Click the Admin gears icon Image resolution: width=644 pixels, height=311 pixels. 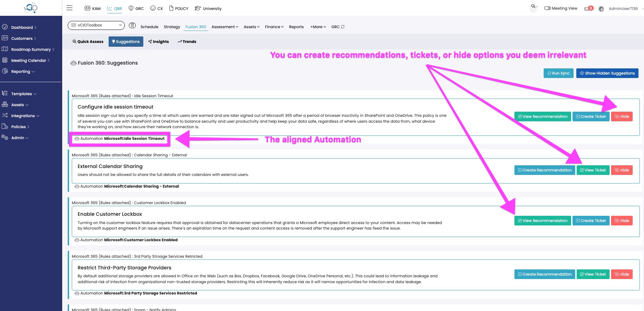(x=5, y=137)
